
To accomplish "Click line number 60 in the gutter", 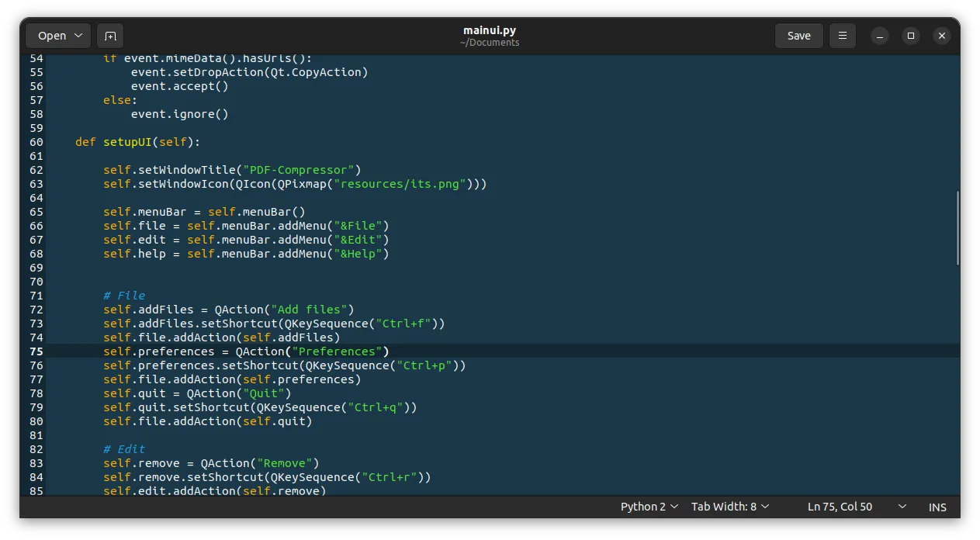I will 36,142.
